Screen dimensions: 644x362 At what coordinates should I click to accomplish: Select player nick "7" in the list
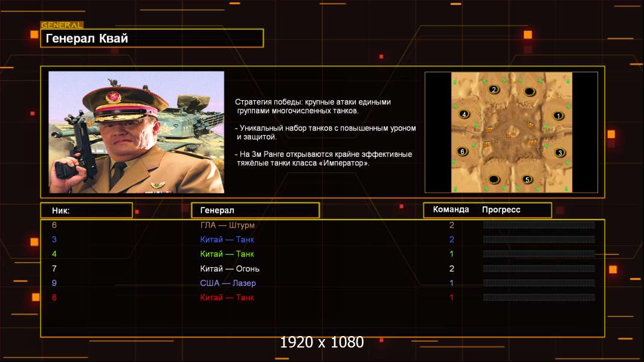pos(54,268)
